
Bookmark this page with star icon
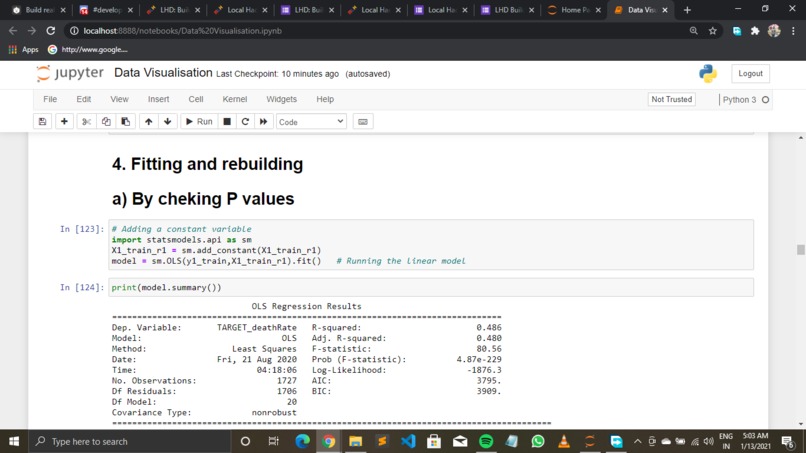tap(712, 31)
